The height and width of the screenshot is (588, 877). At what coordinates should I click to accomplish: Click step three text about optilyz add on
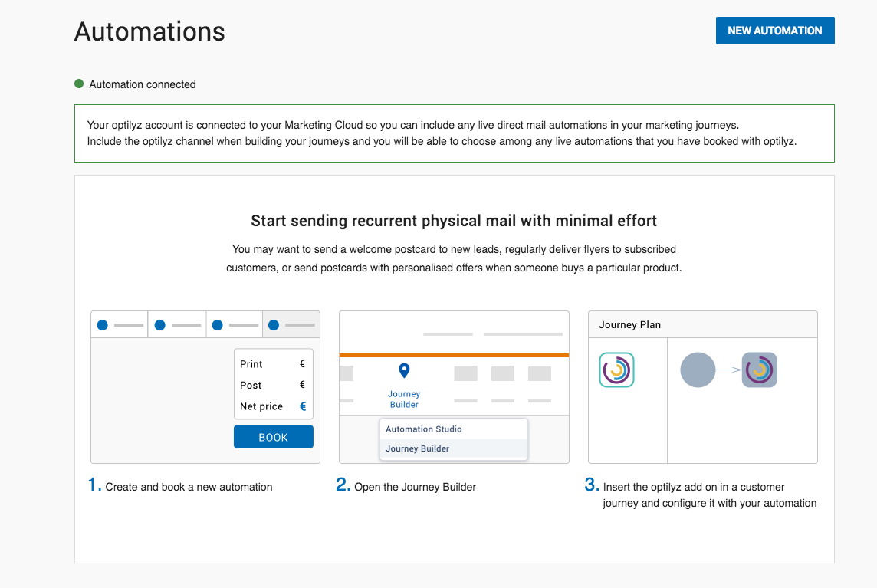coord(709,495)
